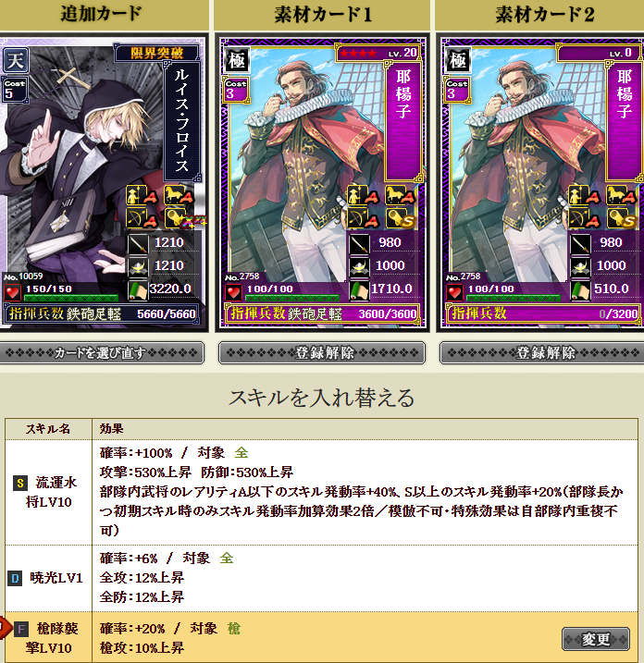Screen dimensions: 644x663
Task: Click the S rank icon beside 流運水将LV10
Action: 19,483
